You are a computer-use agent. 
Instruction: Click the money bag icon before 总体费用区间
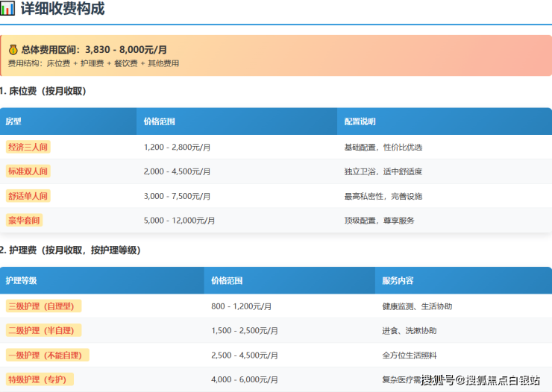(13, 49)
